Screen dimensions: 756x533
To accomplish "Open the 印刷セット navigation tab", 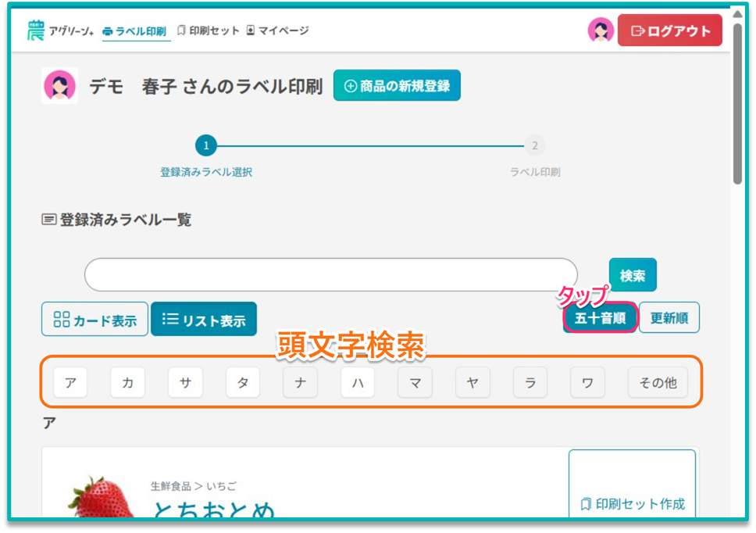I will pos(209,30).
